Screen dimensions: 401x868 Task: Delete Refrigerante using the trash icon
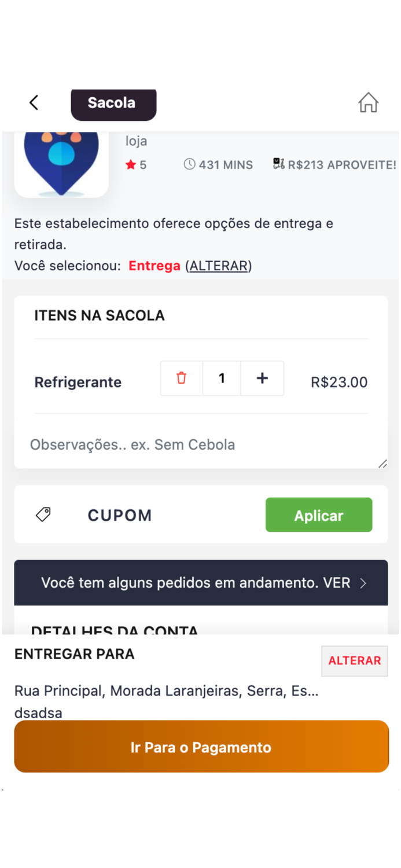coord(181,378)
